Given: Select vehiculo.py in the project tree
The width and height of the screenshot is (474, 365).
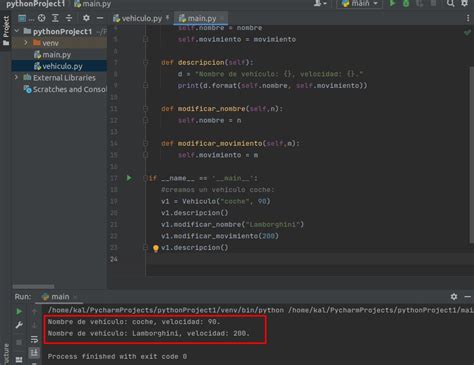Looking at the screenshot, I should pyautogui.click(x=62, y=66).
